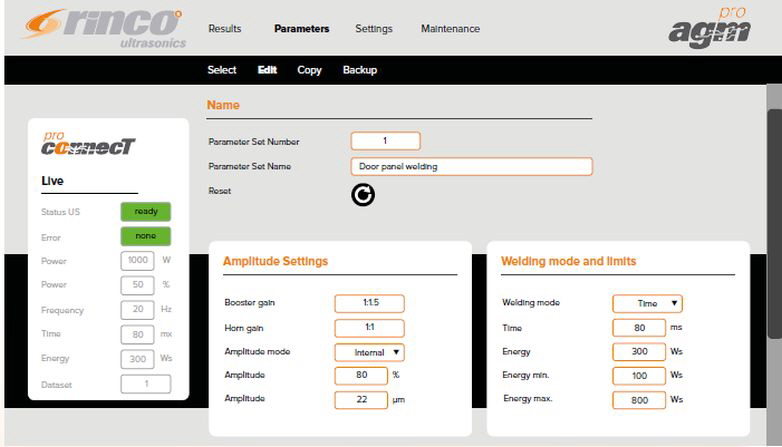Open the Maintenance menu
This screenshot has height=447, width=782.
pyautogui.click(x=450, y=29)
